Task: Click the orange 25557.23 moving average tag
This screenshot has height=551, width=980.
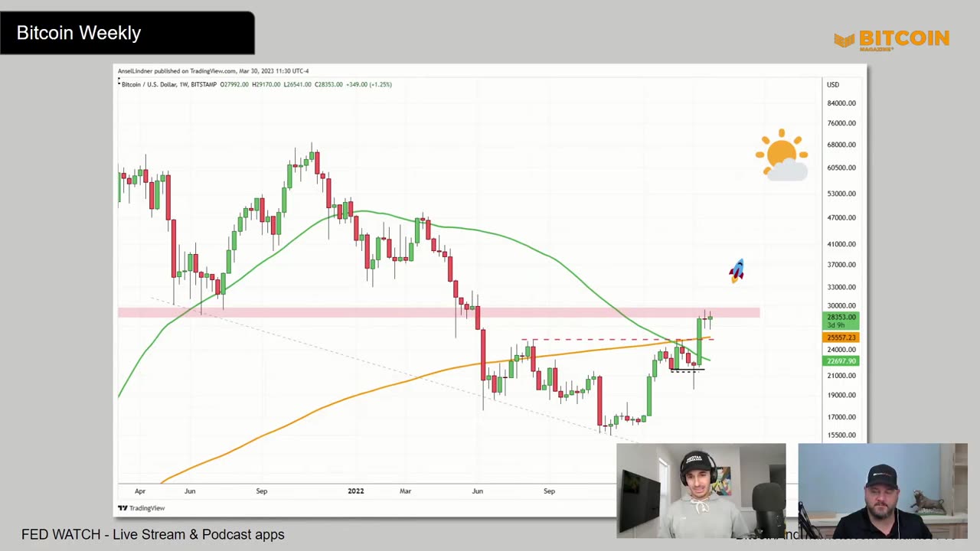Action: pyautogui.click(x=841, y=337)
